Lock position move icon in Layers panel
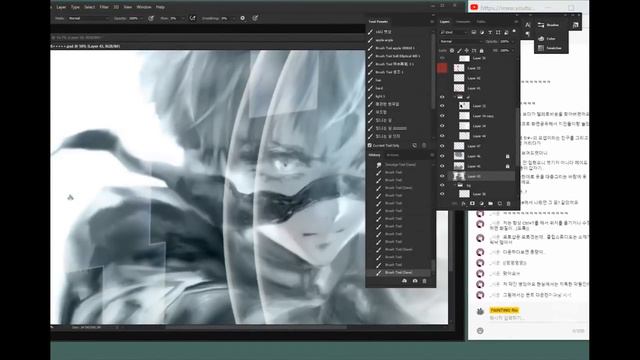Viewport: 640px width, 360px height. (x=467, y=51)
